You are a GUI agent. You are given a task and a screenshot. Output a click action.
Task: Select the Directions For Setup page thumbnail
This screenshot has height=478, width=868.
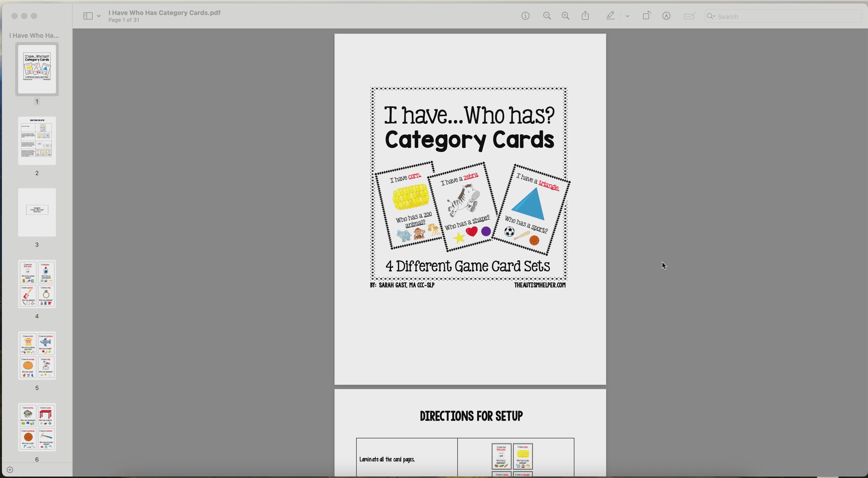[37, 140]
